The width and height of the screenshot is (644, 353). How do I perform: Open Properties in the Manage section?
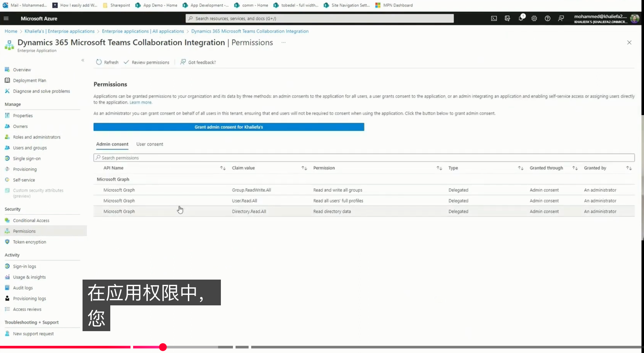pos(23,116)
